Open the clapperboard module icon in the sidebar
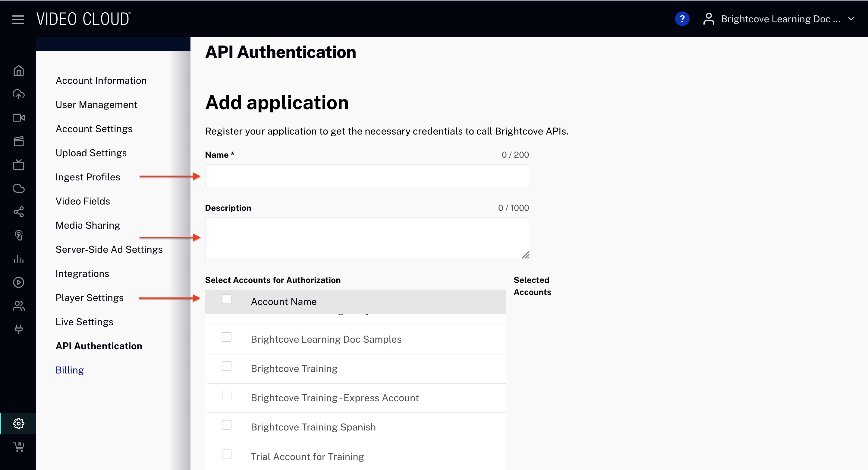This screenshot has width=868, height=470. (x=18, y=141)
